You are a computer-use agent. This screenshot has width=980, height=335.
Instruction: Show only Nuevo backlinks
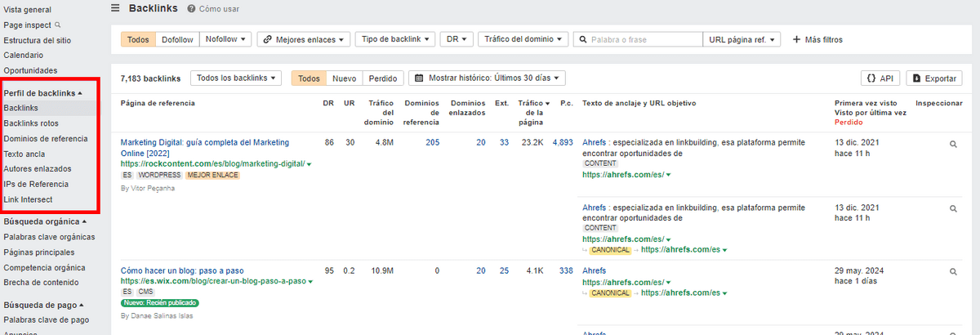click(344, 78)
